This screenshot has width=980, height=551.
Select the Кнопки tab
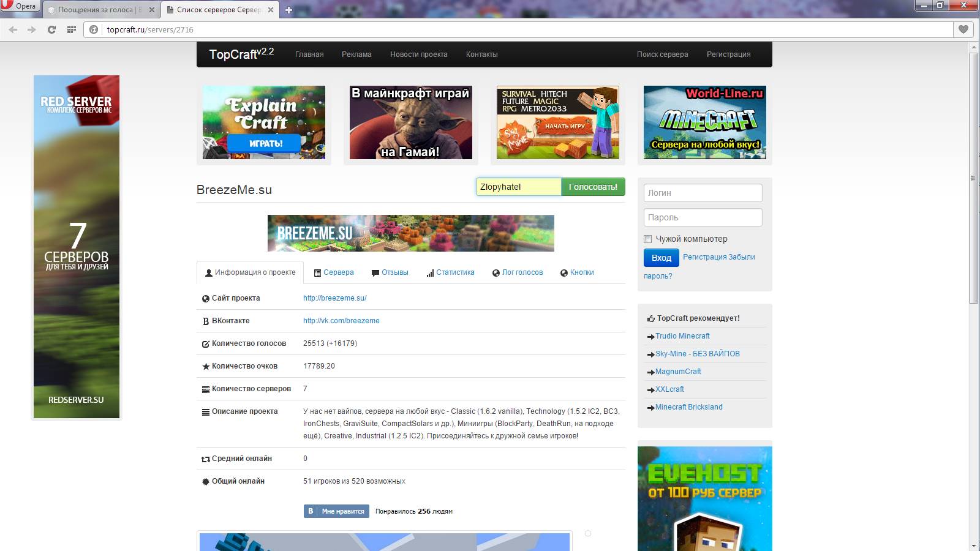click(577, 272)
